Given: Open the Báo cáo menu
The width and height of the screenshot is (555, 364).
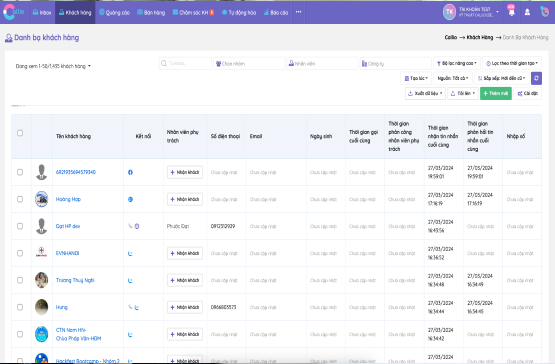Looking at the screenshot, I should [276, 12].
